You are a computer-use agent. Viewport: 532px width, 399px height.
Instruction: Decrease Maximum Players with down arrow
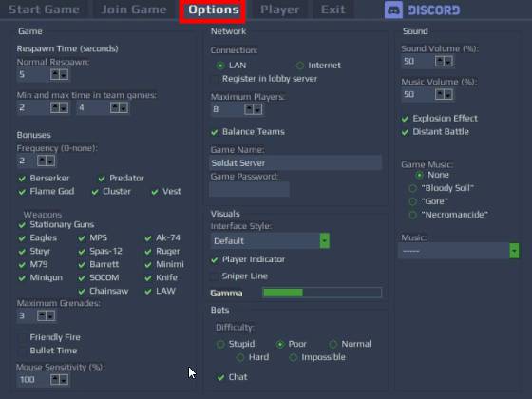[x=257, y=109]
